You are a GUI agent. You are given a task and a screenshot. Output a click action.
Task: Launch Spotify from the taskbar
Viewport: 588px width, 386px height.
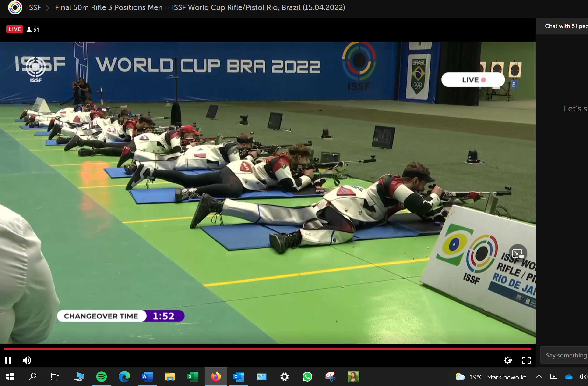pyautogui.click(x=102, y=377)
